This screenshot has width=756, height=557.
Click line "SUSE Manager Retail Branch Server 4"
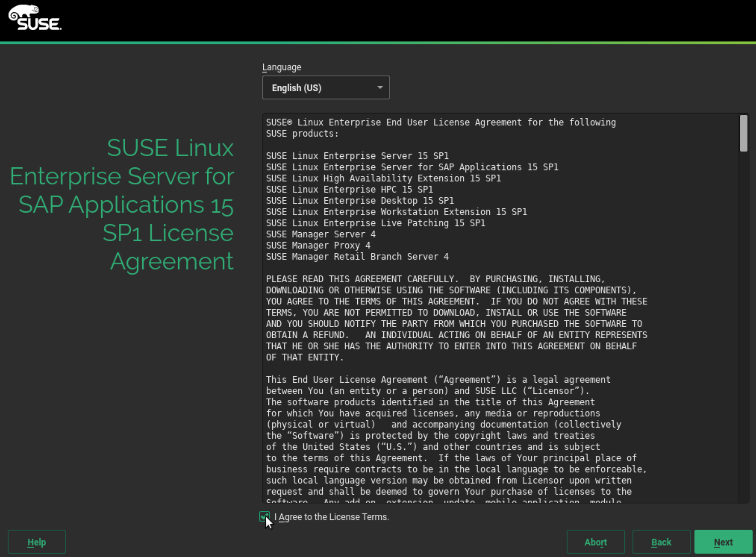point(357,257)
